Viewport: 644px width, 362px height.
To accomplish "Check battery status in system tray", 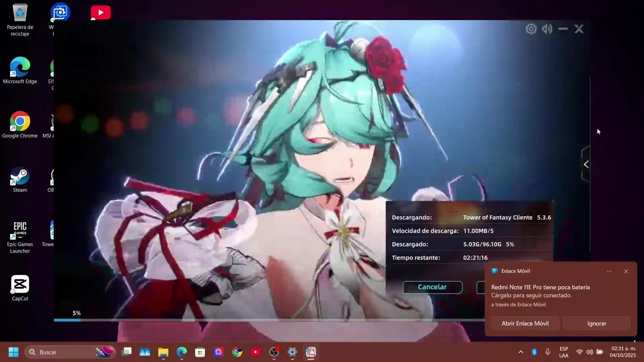I will pyautogui.click(x=600, y=352).
